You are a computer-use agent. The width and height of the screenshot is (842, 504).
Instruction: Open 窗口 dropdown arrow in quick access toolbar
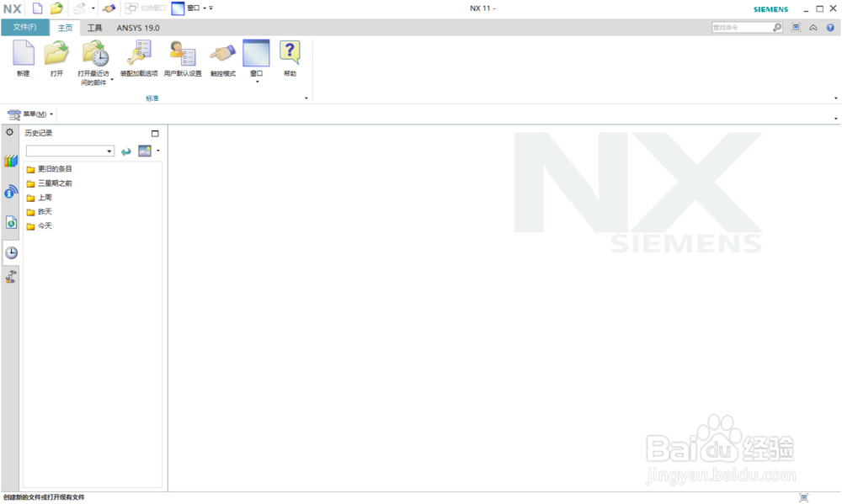tap(205, 8)
